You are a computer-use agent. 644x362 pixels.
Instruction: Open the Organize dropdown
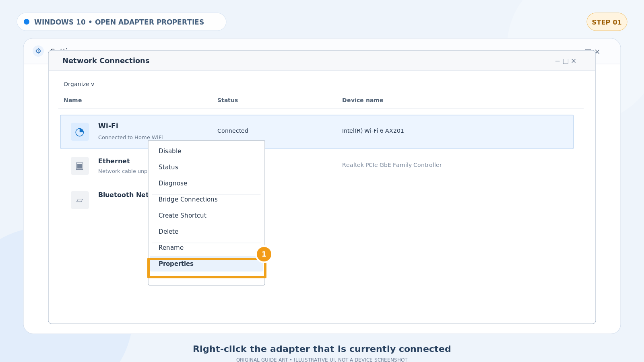[x=79, y=84]
